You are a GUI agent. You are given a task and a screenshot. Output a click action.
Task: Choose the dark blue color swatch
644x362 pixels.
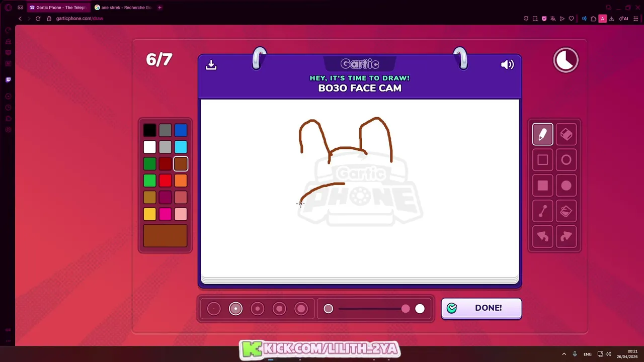pyautogui.click(x=181, y=130)
